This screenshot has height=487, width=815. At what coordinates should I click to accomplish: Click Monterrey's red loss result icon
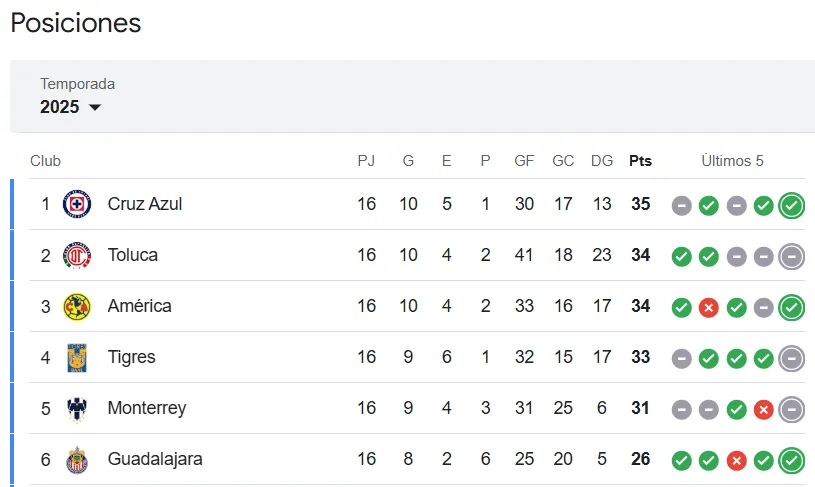click(x=764, y=409)
